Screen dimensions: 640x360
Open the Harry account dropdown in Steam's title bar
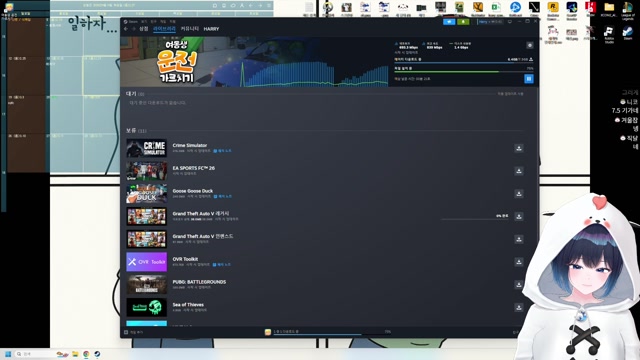(491, 22)
